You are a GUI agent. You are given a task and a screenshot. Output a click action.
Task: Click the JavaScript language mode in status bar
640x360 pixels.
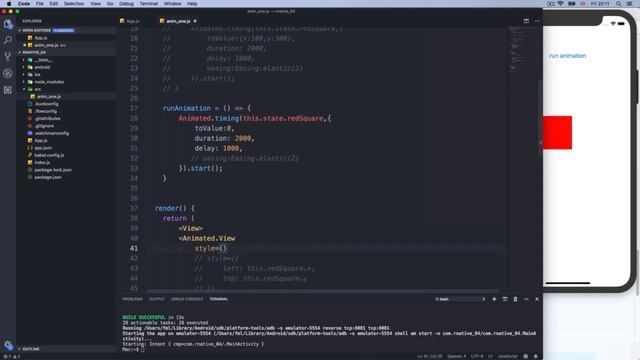coord(507,356)
